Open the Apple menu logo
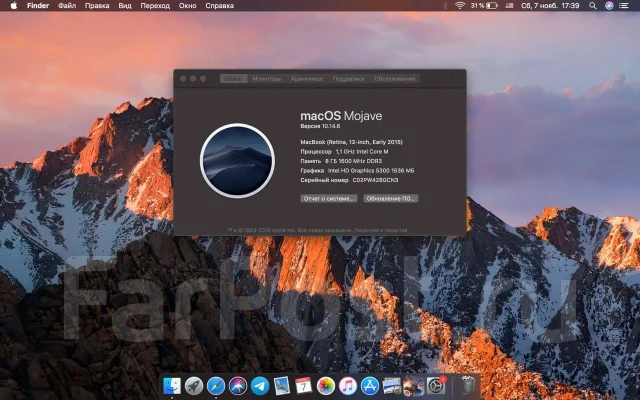This screenshot has width=640, height=400. coord(13,6)
